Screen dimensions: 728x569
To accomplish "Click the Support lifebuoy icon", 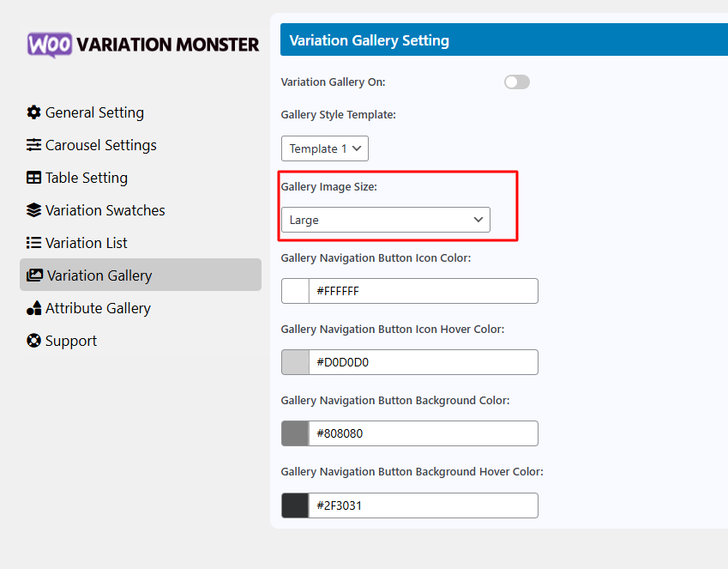I will click(x=33, y=340).
